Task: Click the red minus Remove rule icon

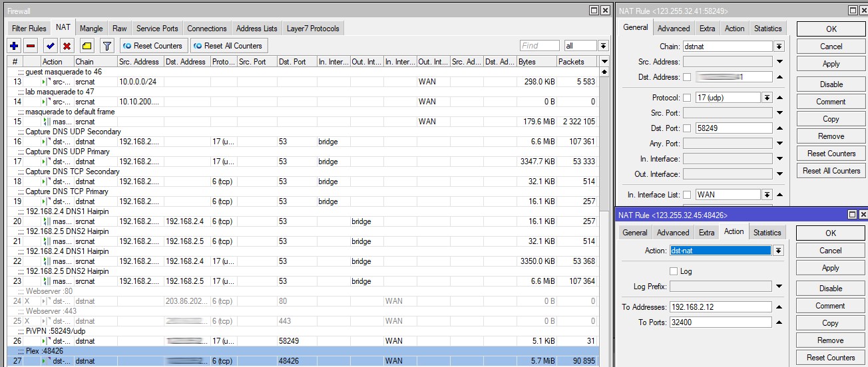Action: point(31,46)
